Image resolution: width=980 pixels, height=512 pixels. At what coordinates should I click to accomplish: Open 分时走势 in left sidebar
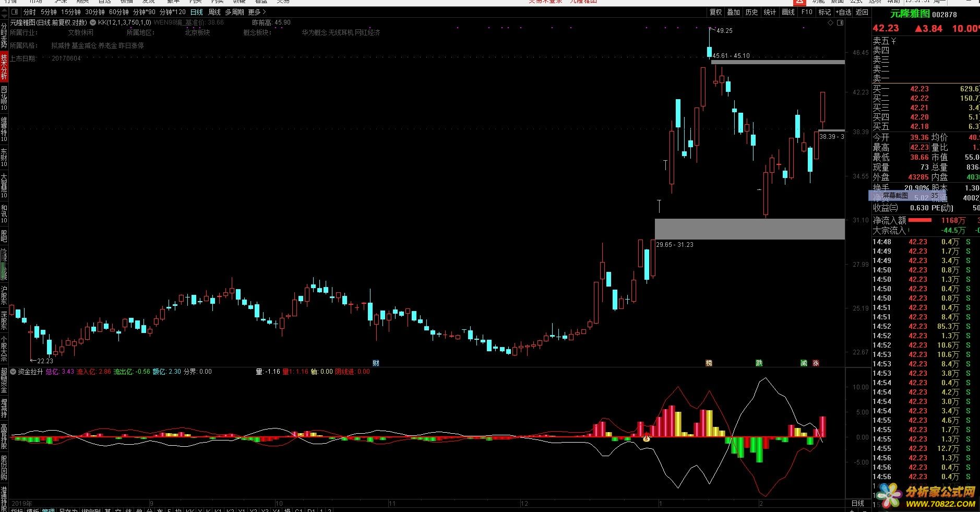(4, 34)
